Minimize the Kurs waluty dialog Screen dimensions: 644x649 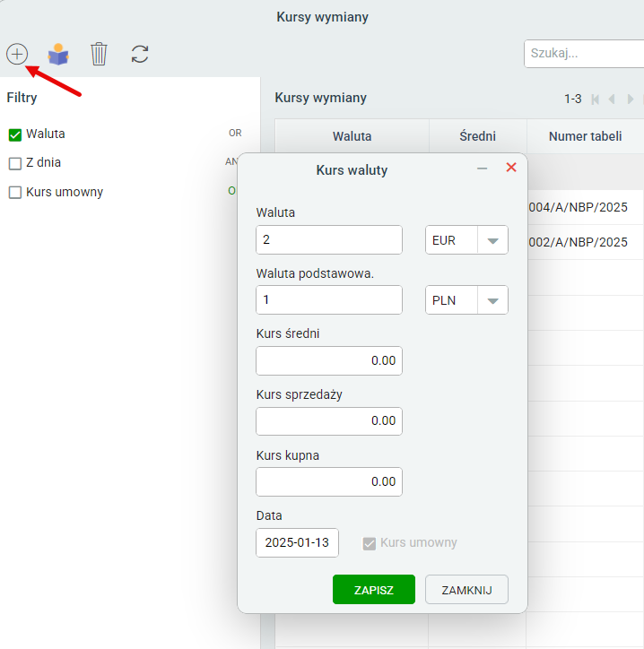[482, 169]
